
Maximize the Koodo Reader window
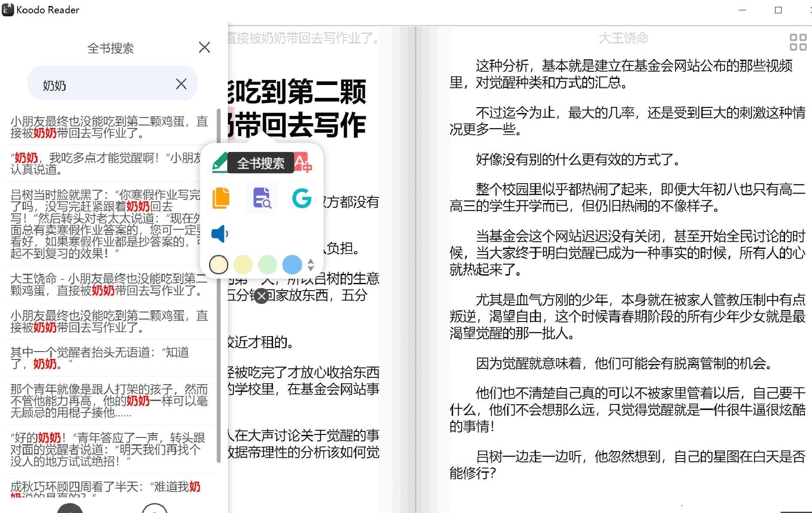[778, 10]
